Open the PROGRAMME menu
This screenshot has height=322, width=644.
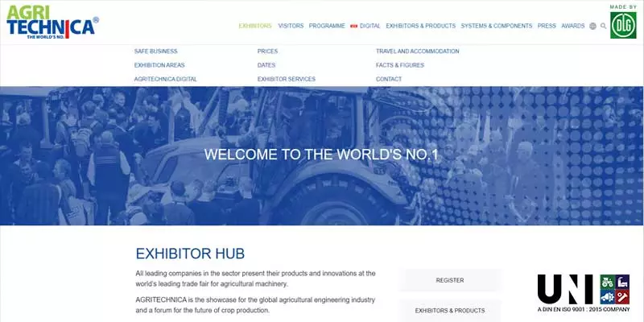(x=327, y=26)
